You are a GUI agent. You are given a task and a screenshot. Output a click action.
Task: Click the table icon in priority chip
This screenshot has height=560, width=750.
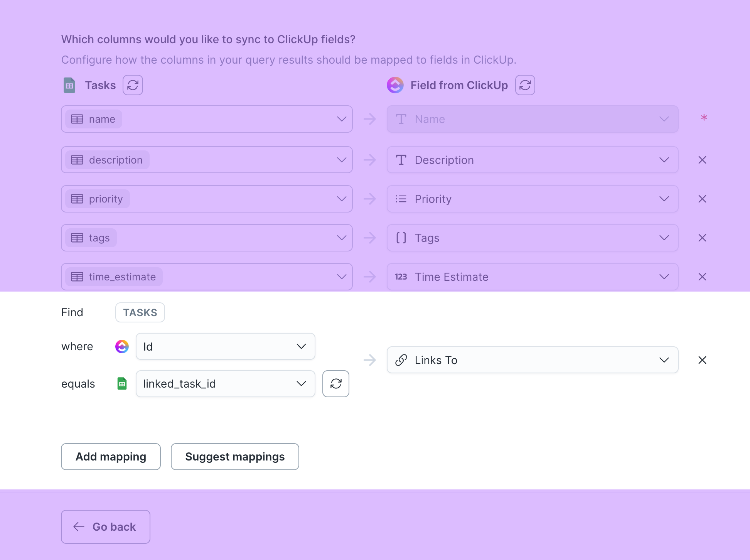pyautogui.click(x=77, y=199)
